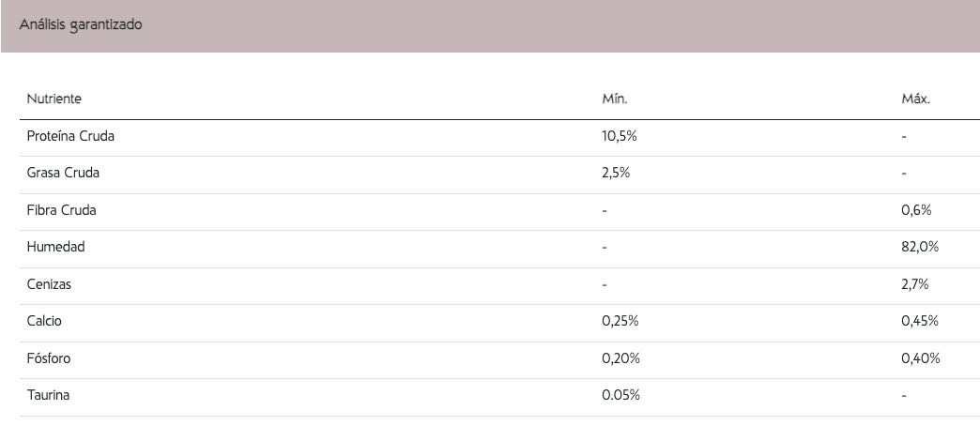Screen dimensions: 980x441
Task: Collapse the Análisis garantizado section header
Action: (490, 25)
